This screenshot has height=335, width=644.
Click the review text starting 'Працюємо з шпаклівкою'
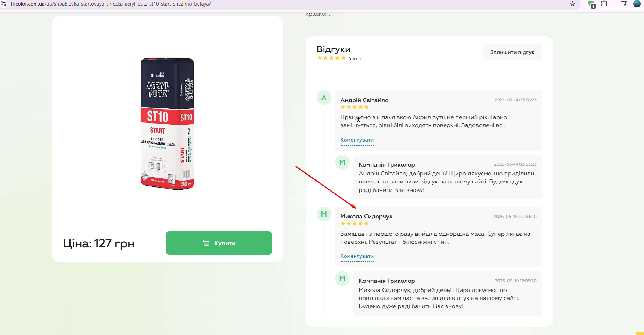(x=424, y=121)
